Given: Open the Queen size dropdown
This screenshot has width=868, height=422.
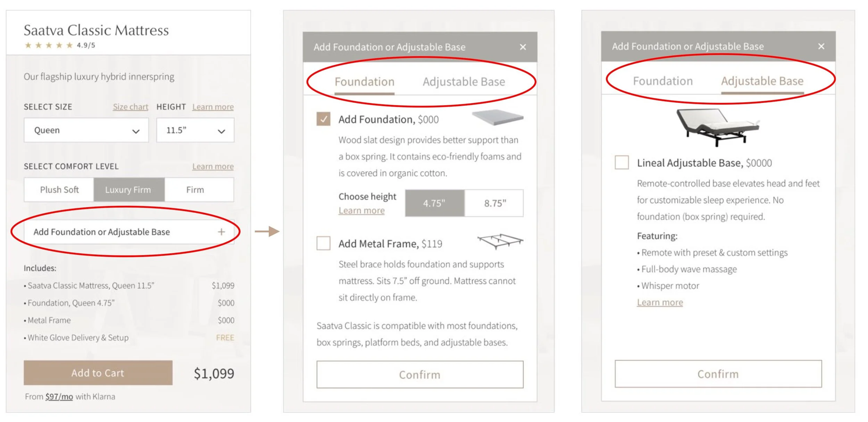Looking at the screenshot, I should point(86,130).
